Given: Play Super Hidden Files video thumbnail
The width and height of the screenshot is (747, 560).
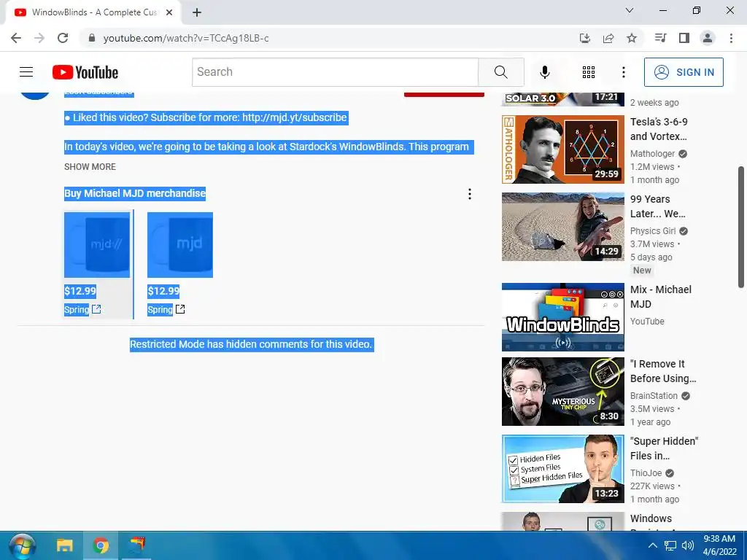Looking at the screenshot, I should (563, 469).
